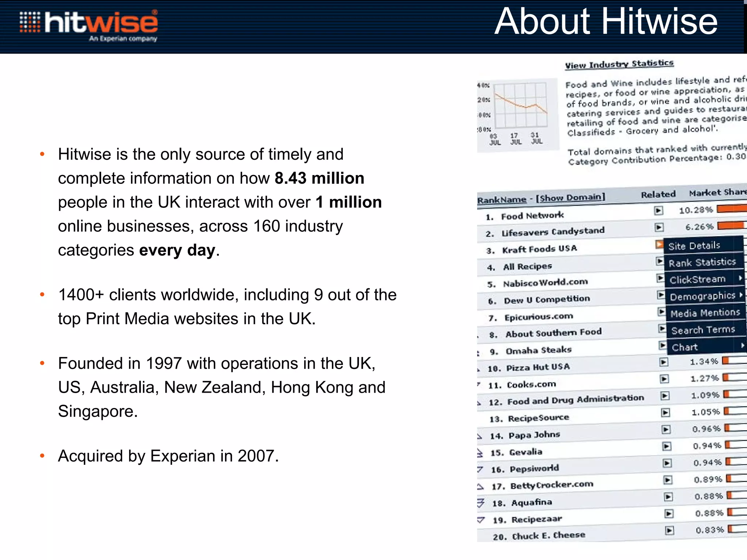The height and width of the screenshot is (560, 747).
Task: Select Media Mentions menu option
Action: 705,313
